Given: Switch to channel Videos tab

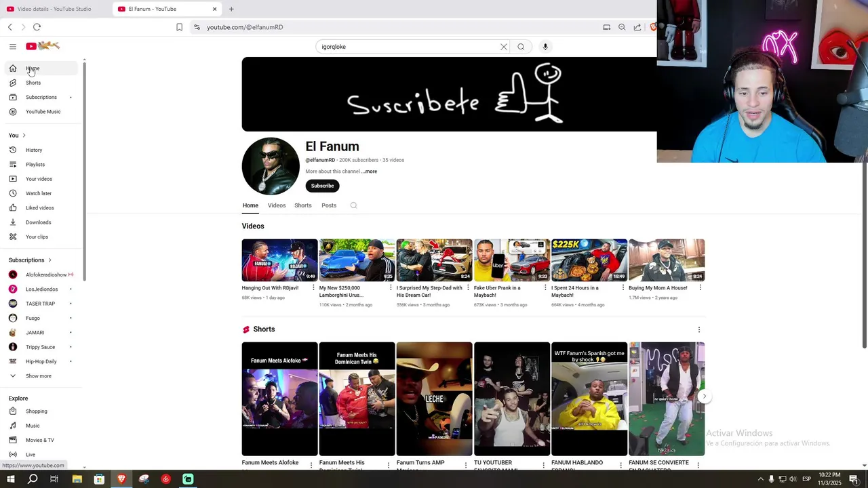Looking at the screenshot, I should point(277,205).
